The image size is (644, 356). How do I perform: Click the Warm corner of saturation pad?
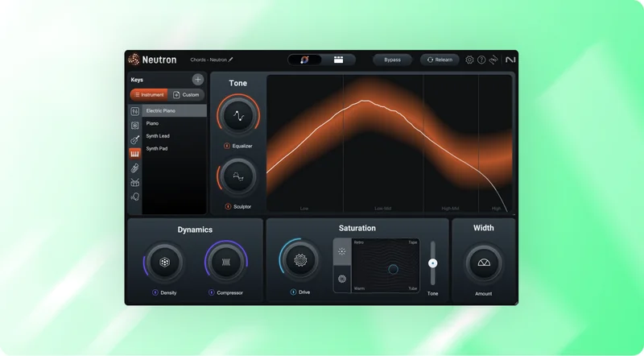click(359, 288)
